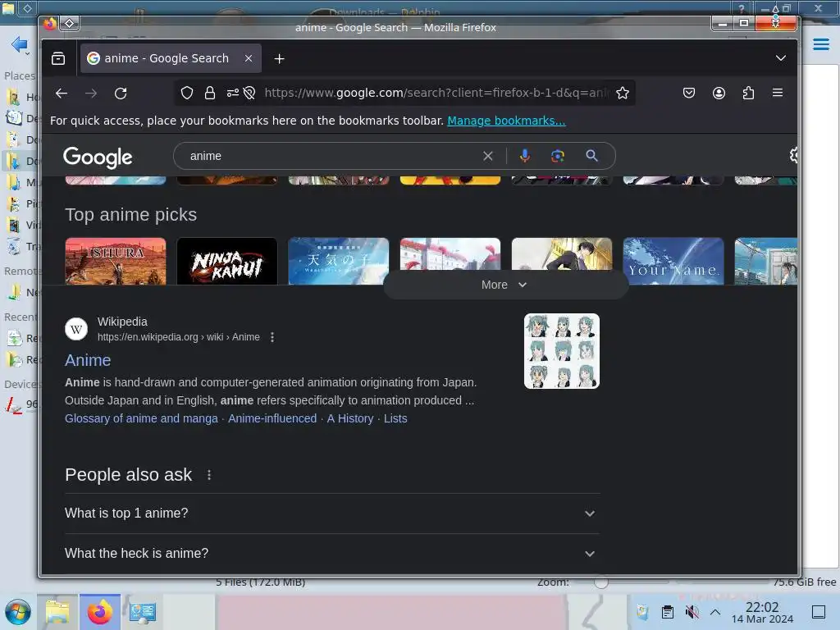Open Glossary of anime and manga link
The image size is (840, 630).
pos(141,418)
